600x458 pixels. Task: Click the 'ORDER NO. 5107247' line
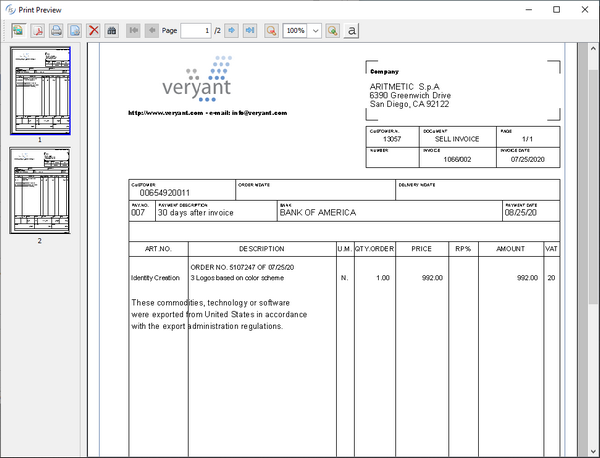[242, 267]
